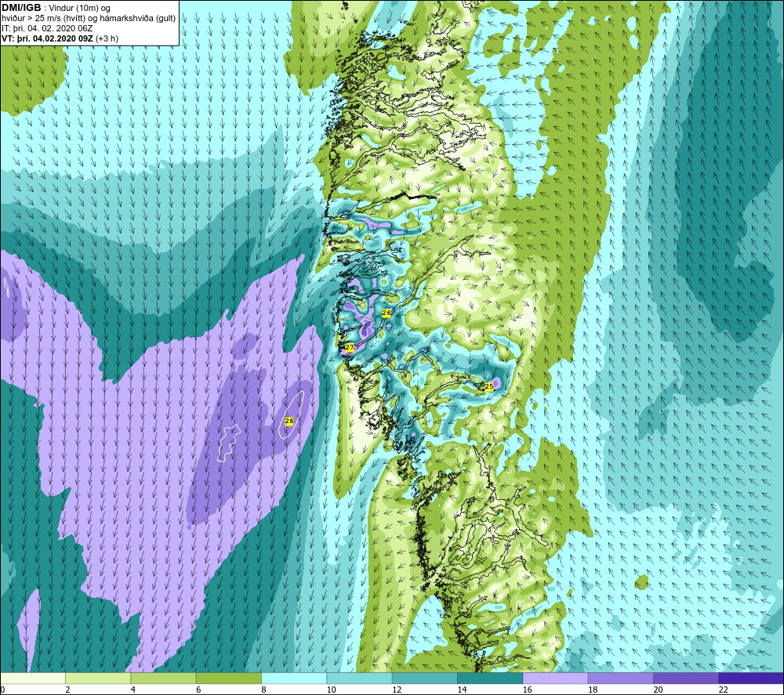Click the legend scale number 2

[x=67, y=690]
